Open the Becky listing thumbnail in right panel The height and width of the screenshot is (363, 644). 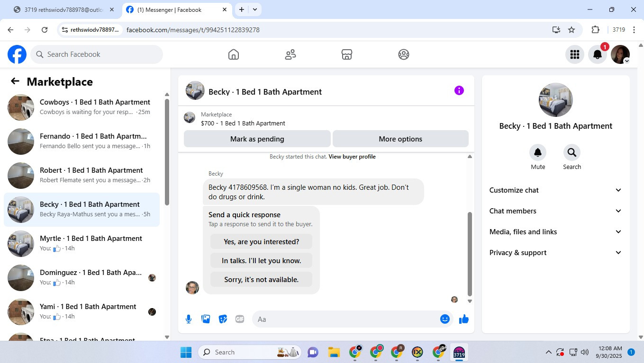click(x=556, y=100)
